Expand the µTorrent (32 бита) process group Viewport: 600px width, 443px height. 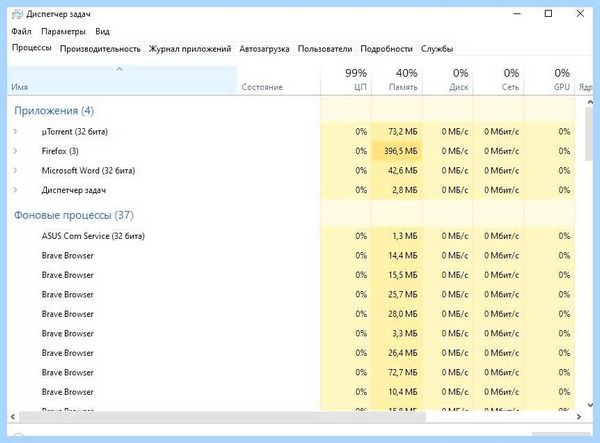(15, 132)
